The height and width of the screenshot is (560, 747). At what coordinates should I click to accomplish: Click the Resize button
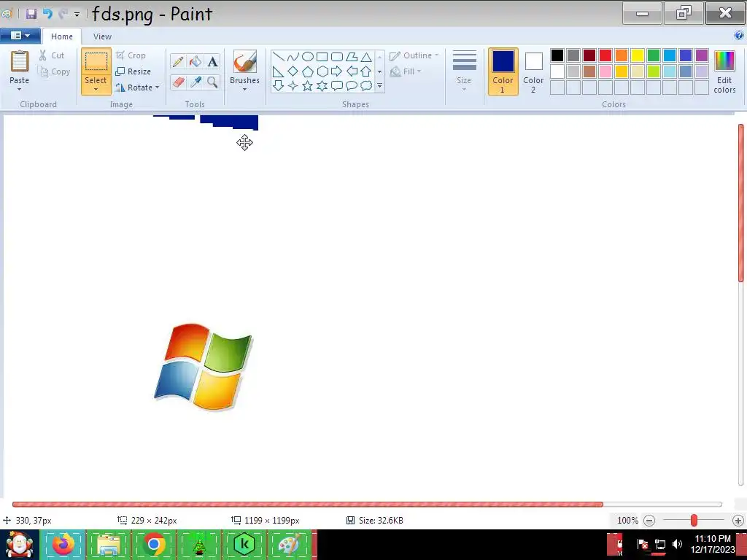tap(133, 71)
